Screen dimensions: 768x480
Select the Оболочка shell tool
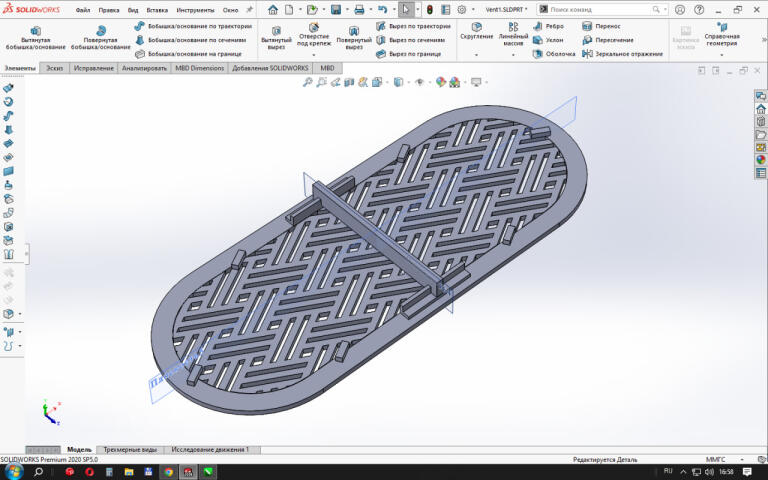click(x=554, y=54)
